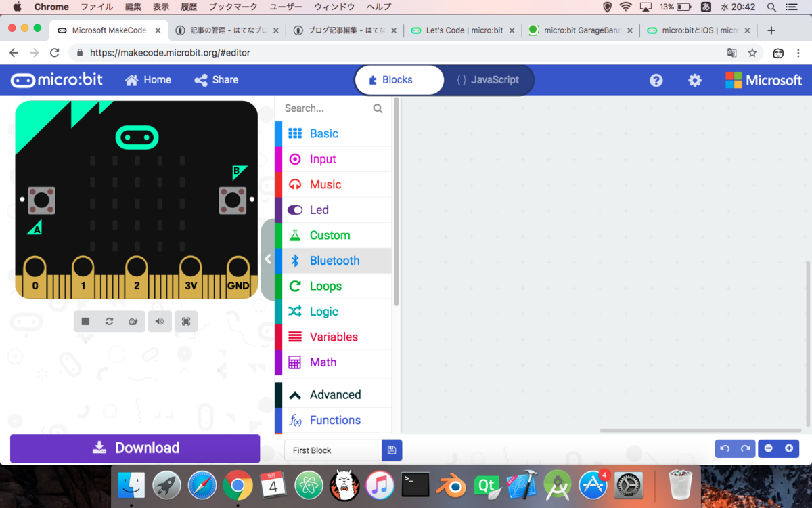Restart the simulator
Image resolution: width=812 pixels, height=508 pixels.
coord(109,322)
